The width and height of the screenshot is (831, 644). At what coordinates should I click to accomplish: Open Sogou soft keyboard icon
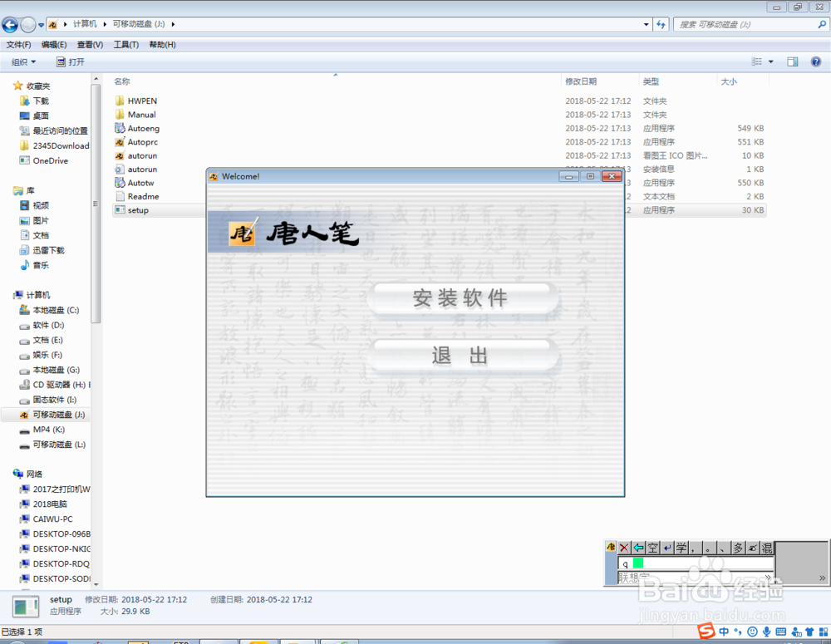coord(780,632)
